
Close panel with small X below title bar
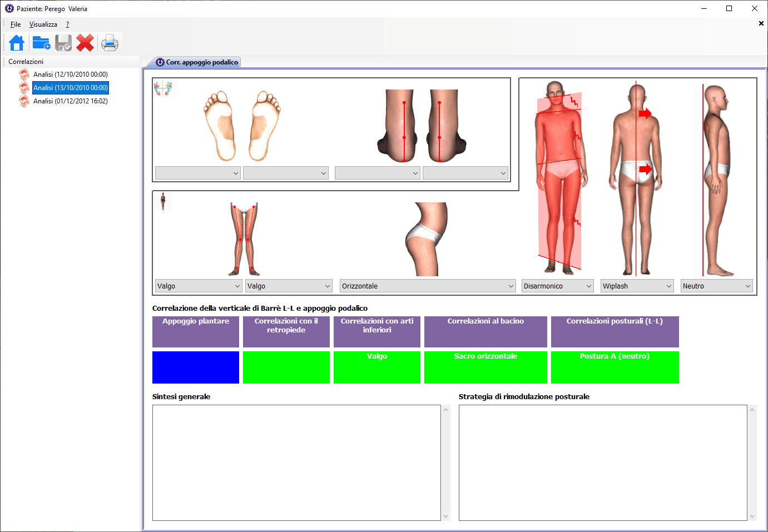click(761, 23)
